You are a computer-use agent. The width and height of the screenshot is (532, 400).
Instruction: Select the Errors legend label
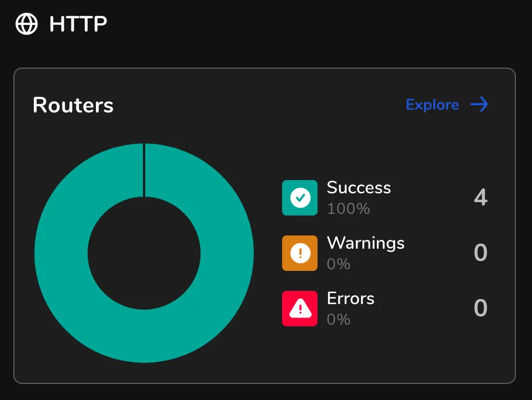pos(351,299)
